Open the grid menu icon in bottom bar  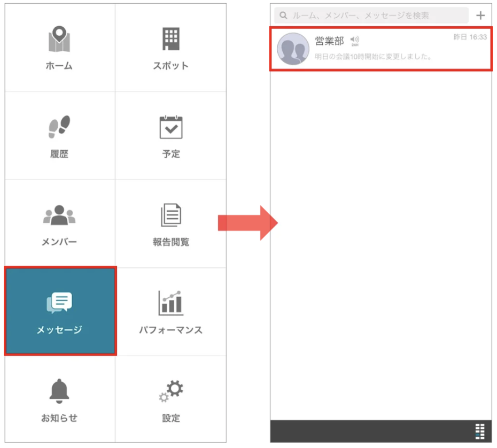[x=480, y=431]
